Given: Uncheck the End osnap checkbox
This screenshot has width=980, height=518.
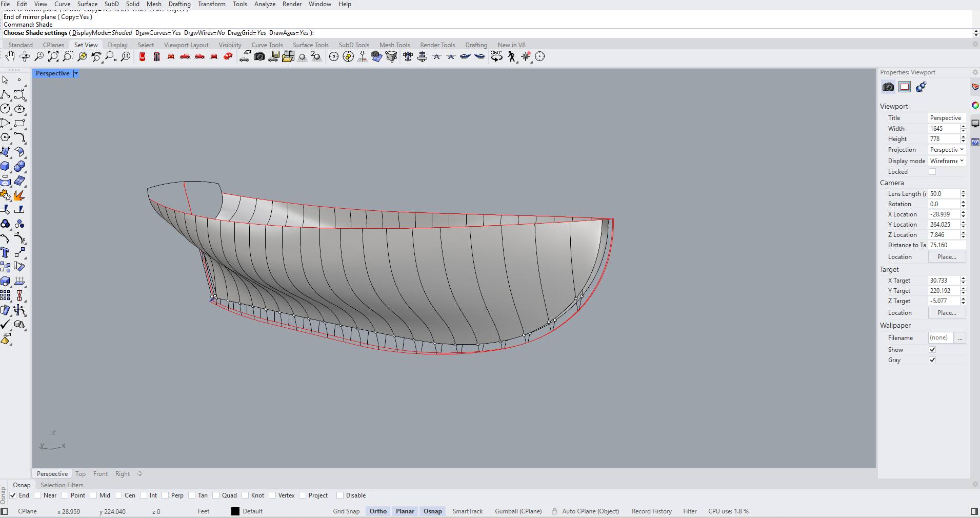Looking at the screenshot, I should pos(13,495).
